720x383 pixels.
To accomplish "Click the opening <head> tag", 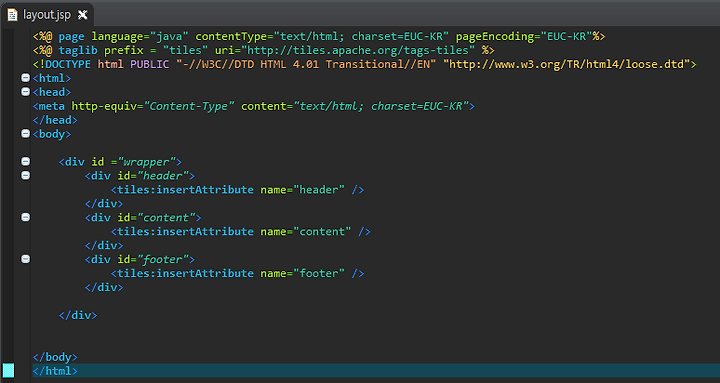I will tap(52, 92).
